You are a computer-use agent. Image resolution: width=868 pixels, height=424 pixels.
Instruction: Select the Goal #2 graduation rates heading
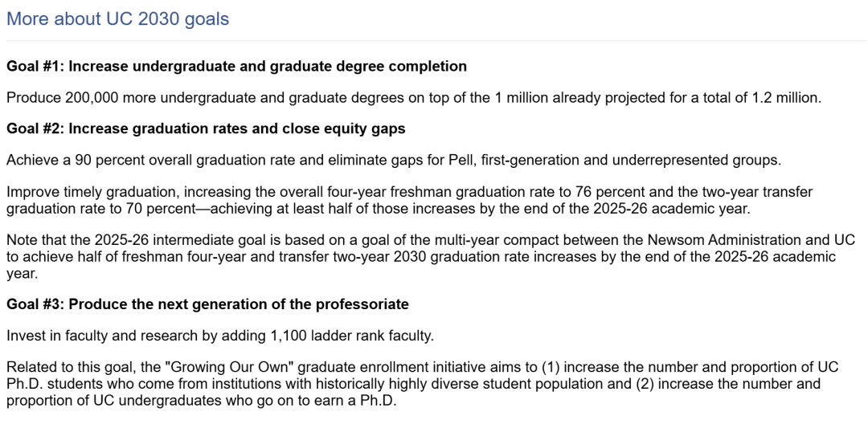(x=206, y=129)
